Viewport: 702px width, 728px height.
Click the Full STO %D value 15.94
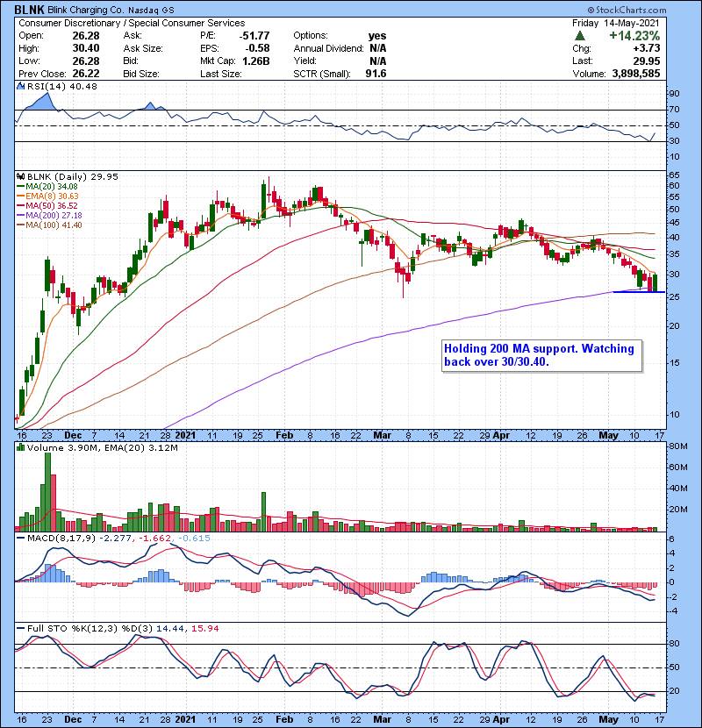coord(204,628)
